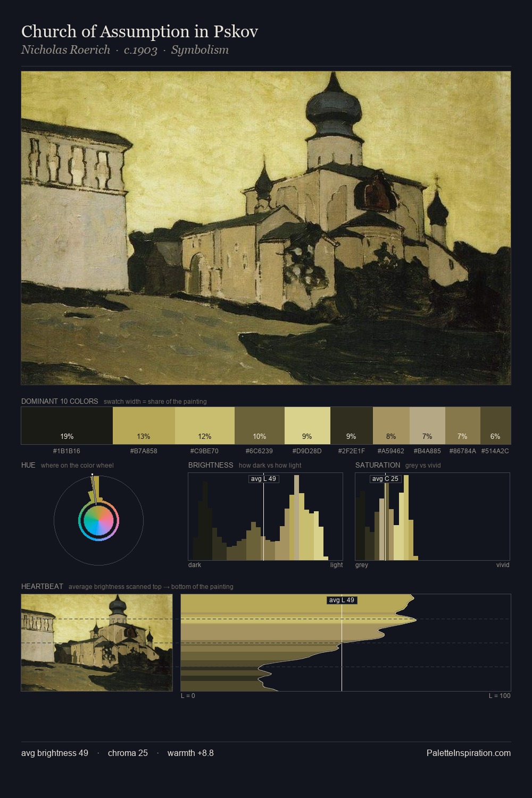The image size is (532, 798).
Task: Click the hex code '#C9BE70' text
Action: tap(204, 451)
